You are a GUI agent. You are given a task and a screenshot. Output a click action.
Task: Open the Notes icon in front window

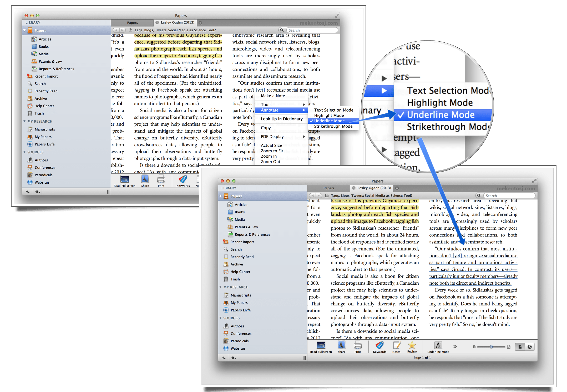396,345
